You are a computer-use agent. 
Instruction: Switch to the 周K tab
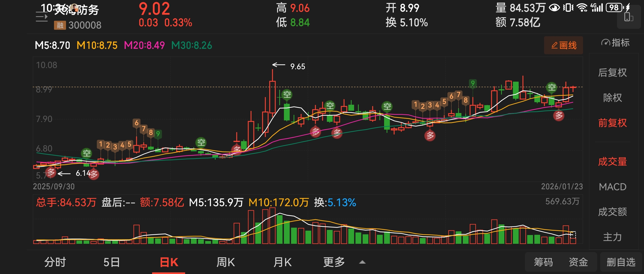point(226,262)
